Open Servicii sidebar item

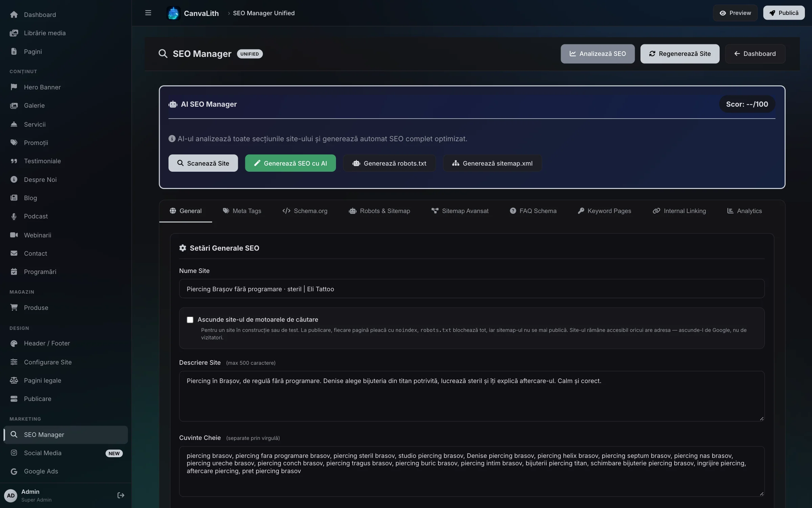(66, 124)
